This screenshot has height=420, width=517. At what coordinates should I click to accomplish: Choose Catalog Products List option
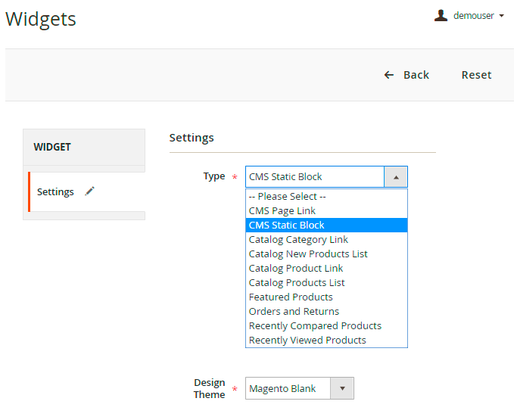point(326,283)
